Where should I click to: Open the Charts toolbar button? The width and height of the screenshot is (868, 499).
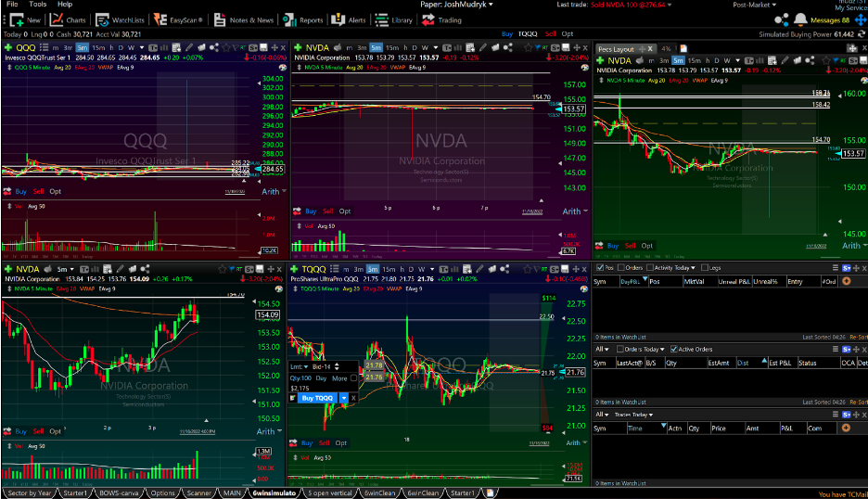(x=68, y=19)
